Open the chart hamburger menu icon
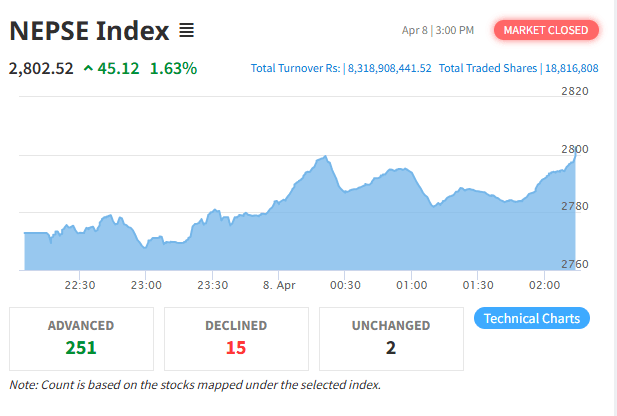 [186, 31]
